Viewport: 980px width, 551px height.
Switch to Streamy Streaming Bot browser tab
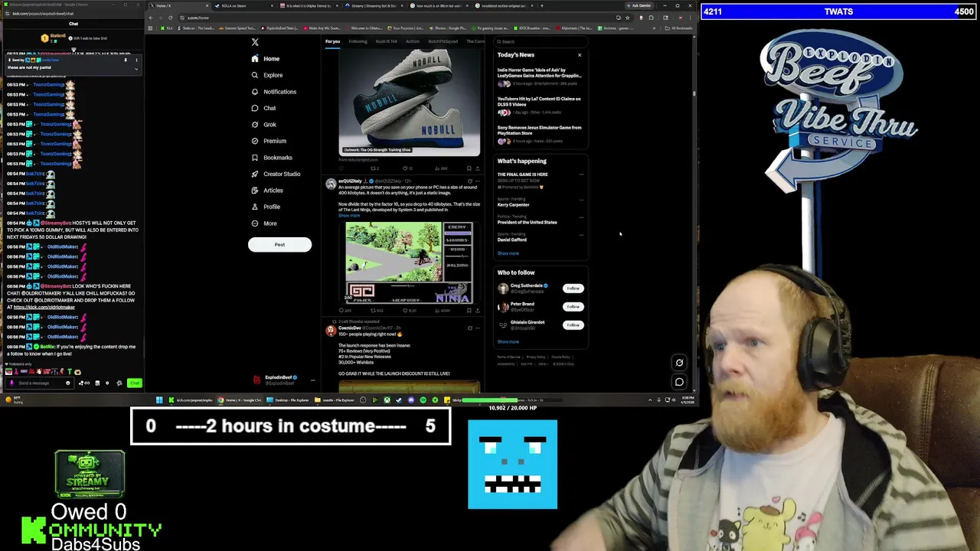click(x=372, y=5)
